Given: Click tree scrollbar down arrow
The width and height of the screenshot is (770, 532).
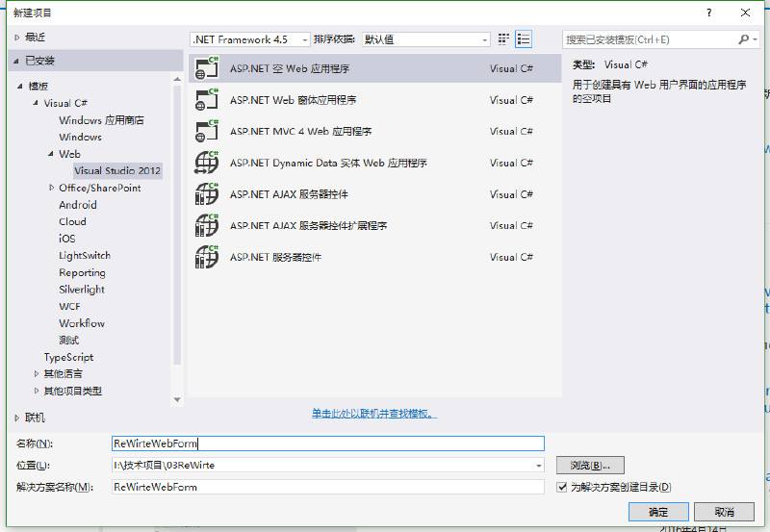Looking at the screenshot, I should coord(177,400).
